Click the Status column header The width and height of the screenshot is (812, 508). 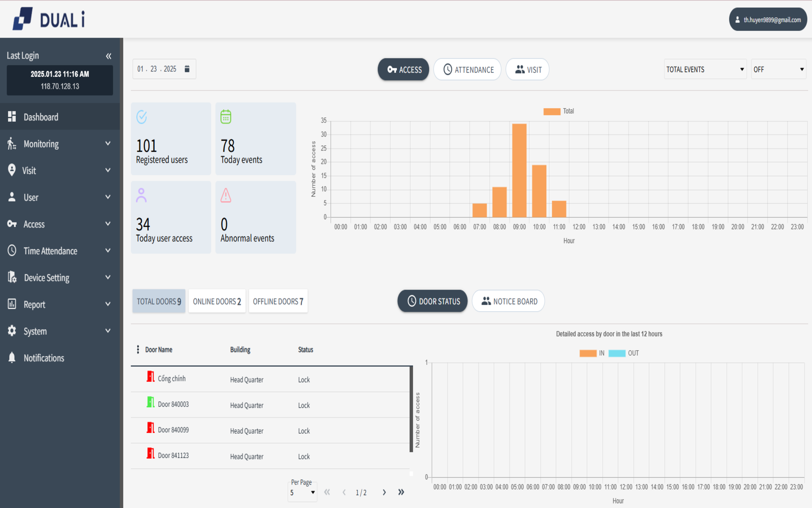tap(305, 349)
